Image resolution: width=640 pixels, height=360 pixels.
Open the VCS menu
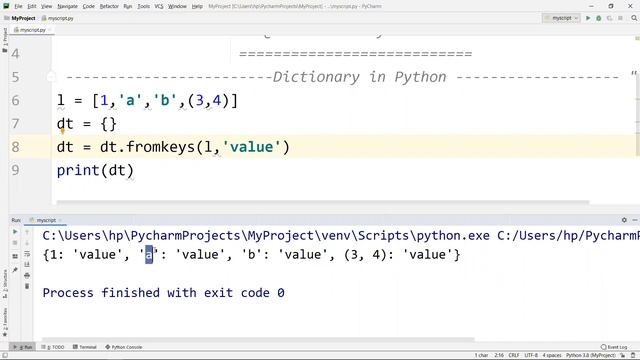click(159, 6)
